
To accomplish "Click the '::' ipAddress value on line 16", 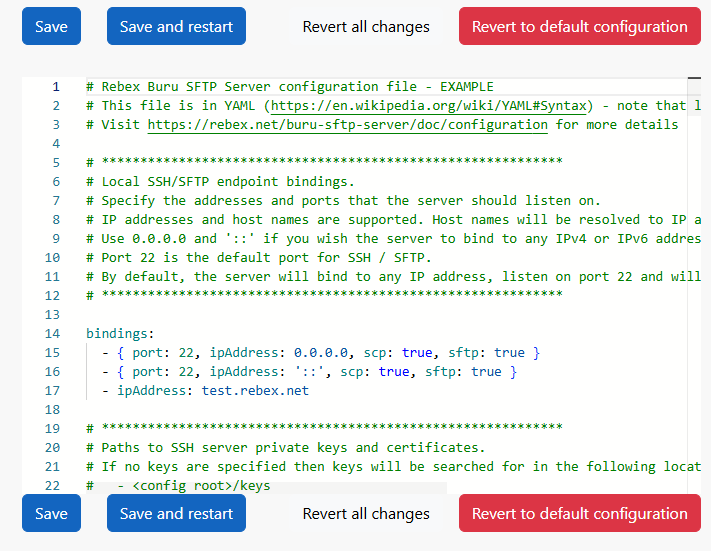I will (x=309, y=372).
